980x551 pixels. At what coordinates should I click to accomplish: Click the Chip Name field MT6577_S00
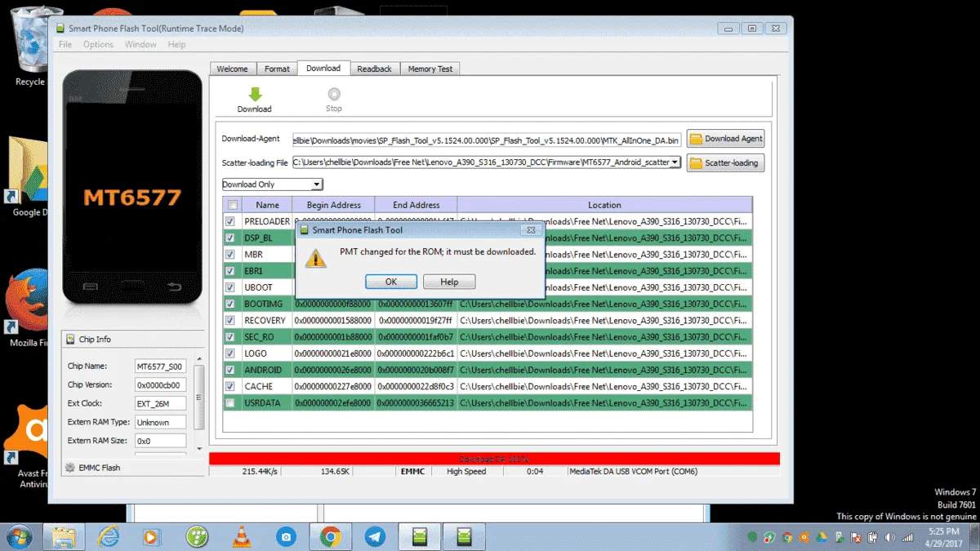click(160, 367)
